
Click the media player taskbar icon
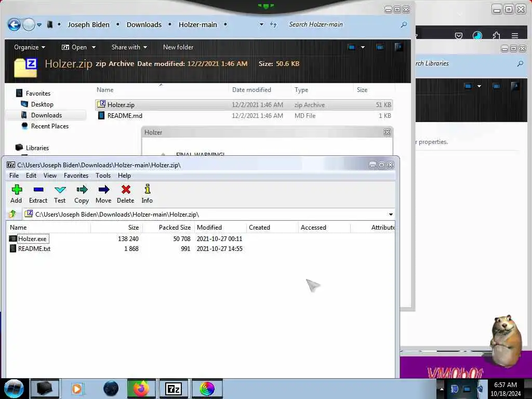tap(77, 389)
